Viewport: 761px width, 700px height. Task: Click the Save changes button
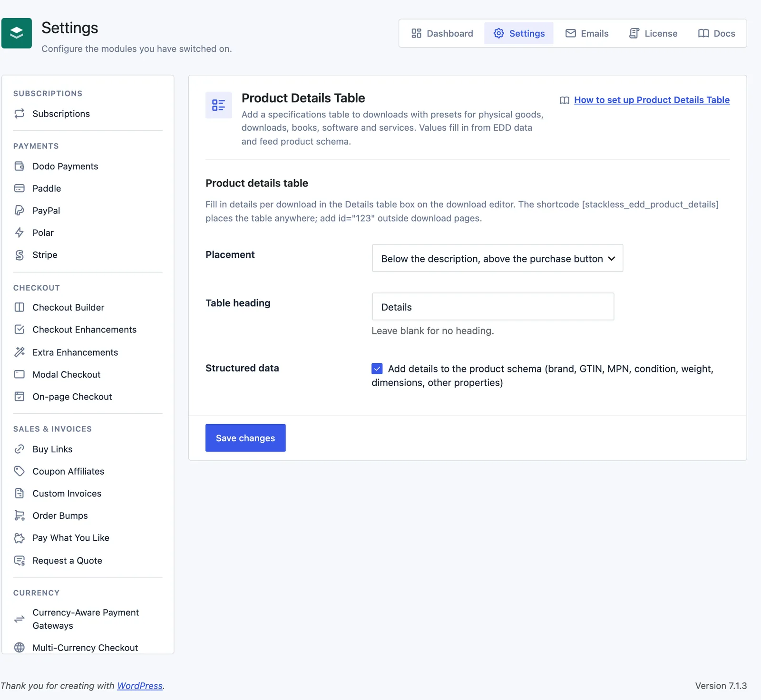[245, 438]
